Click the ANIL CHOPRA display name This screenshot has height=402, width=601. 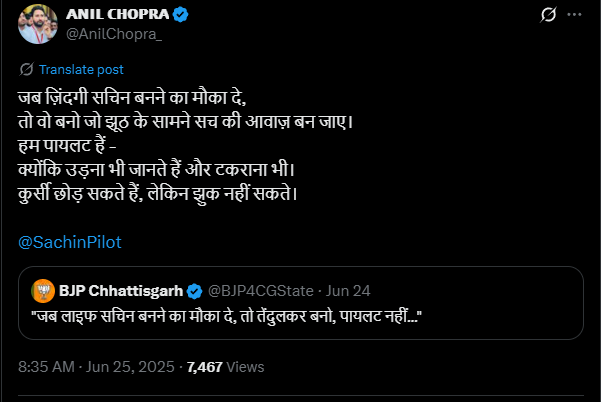pyautogui.click(x=119, y=15)
